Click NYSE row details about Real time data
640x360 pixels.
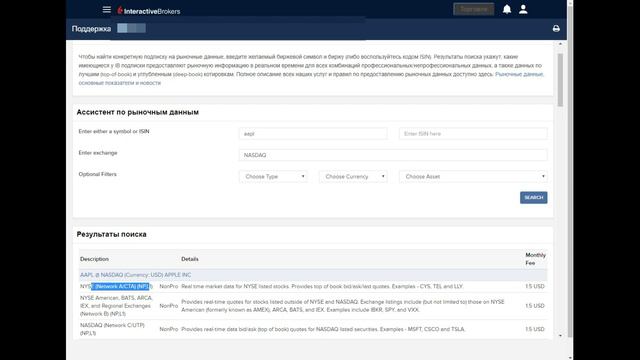pos(322,286)
